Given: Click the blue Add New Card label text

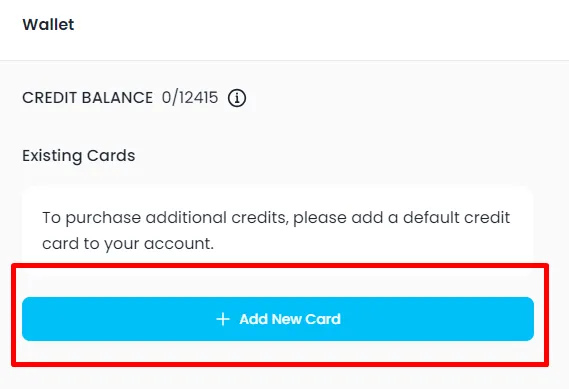Looking at the screenshot, I should click(290, 319).
